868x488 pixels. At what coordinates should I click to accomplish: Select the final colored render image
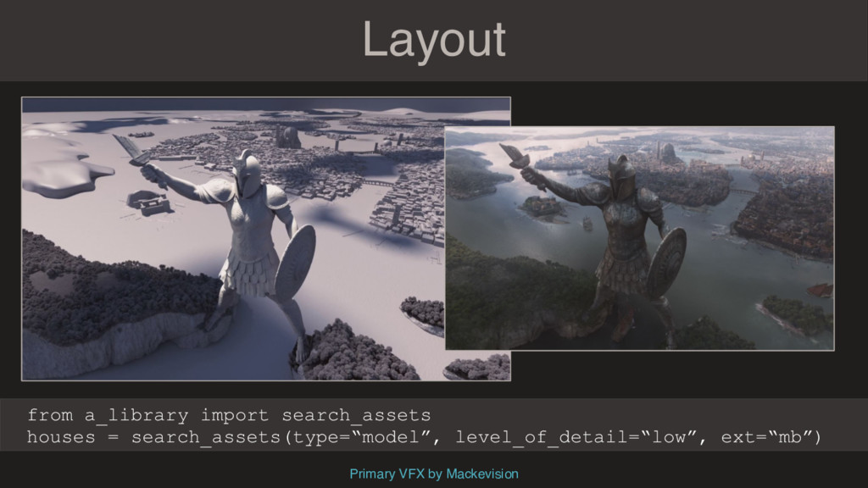coord(639,238)
